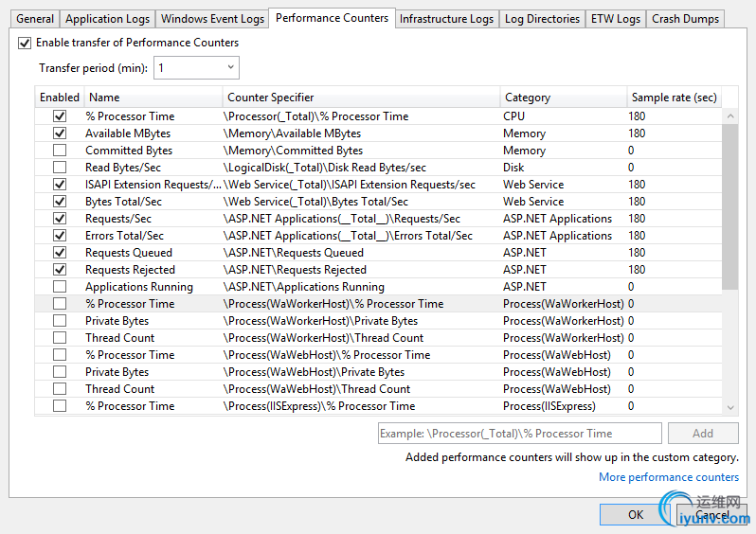Screen dimensions: 756x534
Task: Disable the Requests Queued counter checkbox
Action: pos(60,253)
